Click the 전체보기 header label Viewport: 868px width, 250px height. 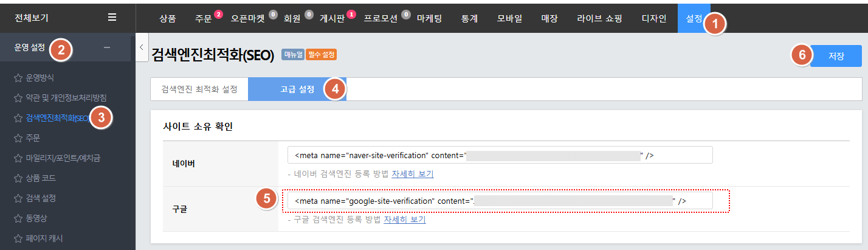coord(31,18)
